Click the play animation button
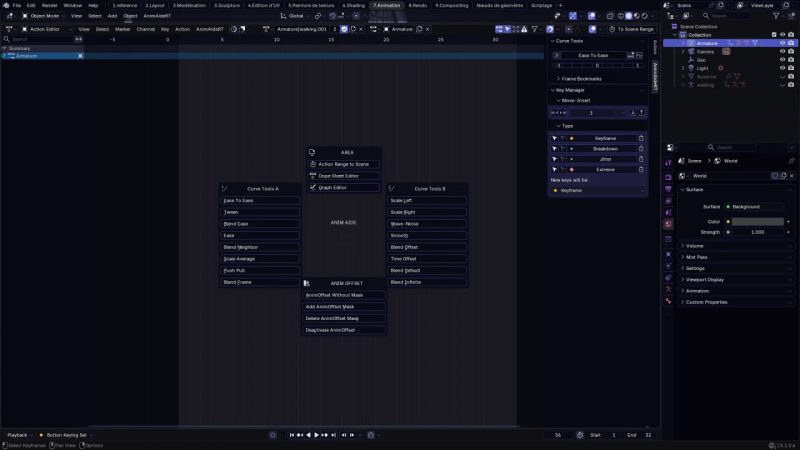This screenshot has width=800, height=450. pos(317,435)
